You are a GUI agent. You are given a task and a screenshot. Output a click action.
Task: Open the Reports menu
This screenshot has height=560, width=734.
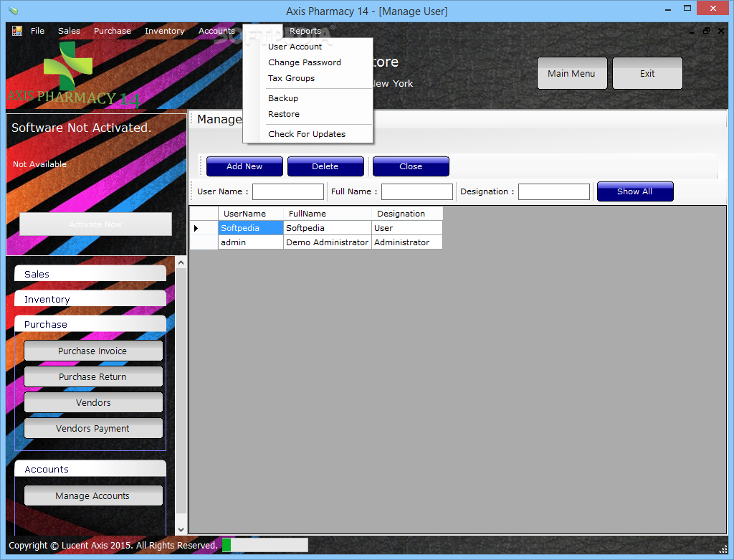point(305,31)
